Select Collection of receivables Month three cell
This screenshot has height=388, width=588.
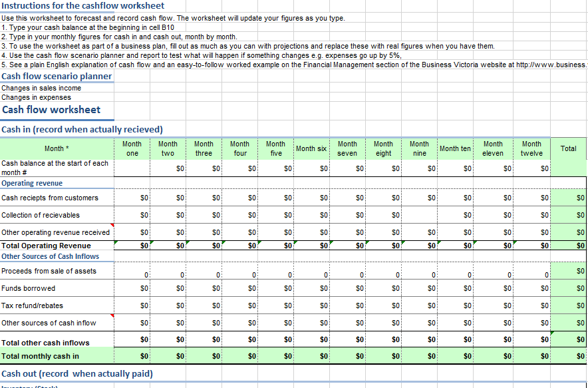tap(204, 215)
